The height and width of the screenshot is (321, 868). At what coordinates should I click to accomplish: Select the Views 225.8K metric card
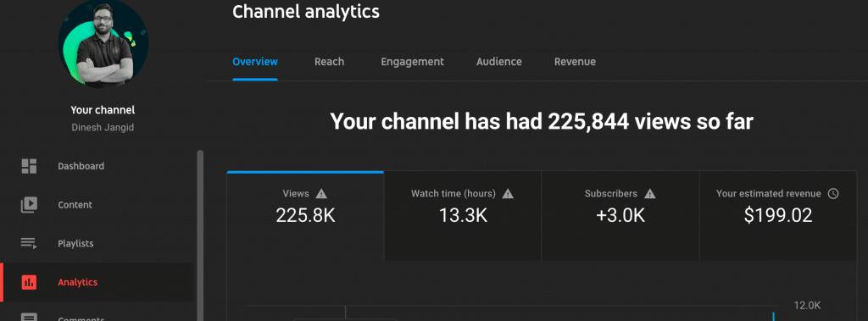(305, 216)
